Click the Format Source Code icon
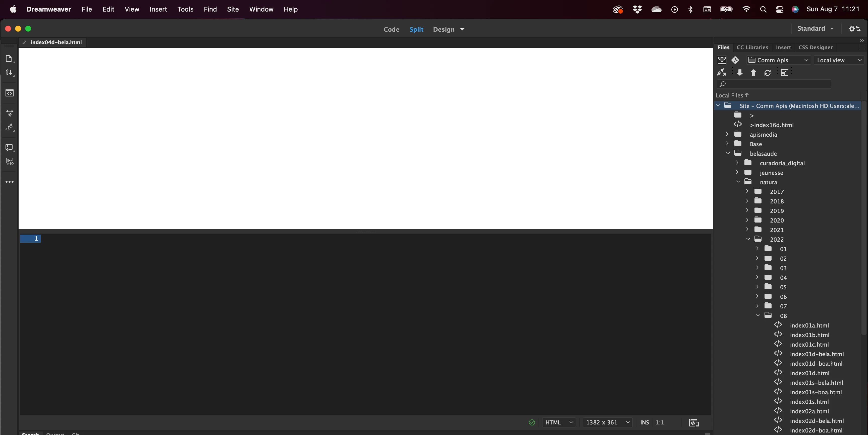This screenshot has height=435, width=868. point(9,127)
